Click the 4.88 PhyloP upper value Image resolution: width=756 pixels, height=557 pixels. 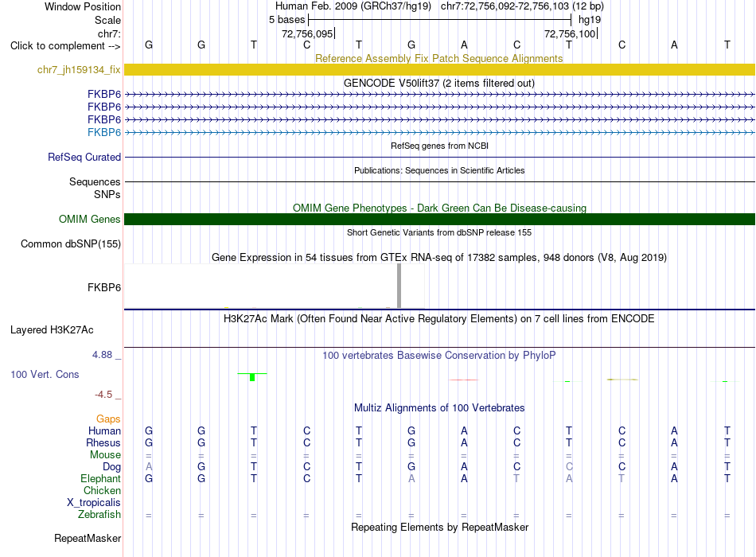(102, 355)
